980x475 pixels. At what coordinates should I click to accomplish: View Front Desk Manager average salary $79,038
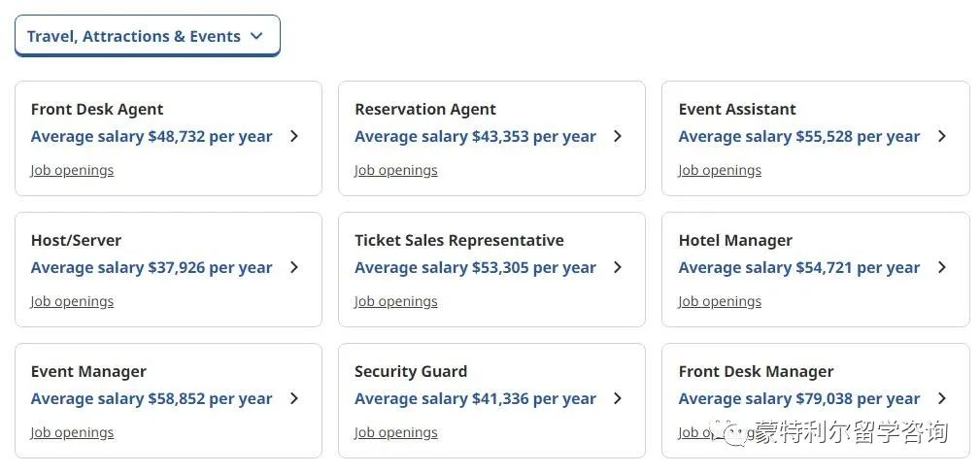(798, 399)
